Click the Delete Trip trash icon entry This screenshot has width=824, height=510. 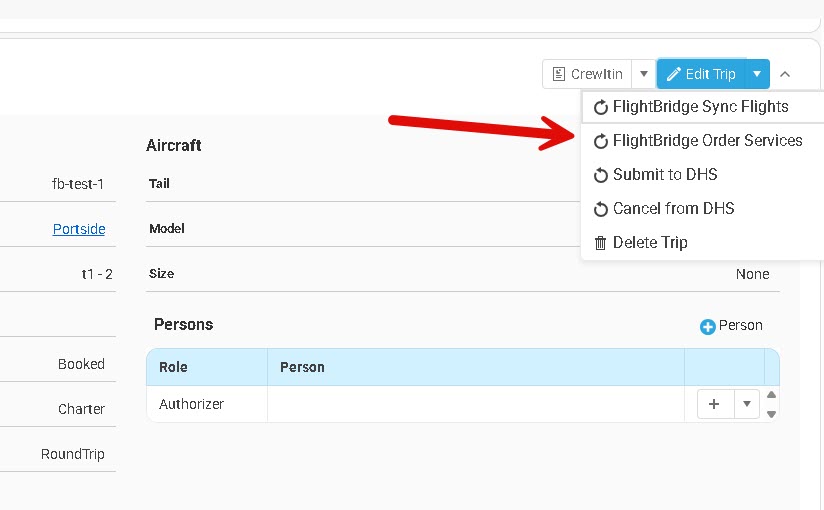pos(641,243)
